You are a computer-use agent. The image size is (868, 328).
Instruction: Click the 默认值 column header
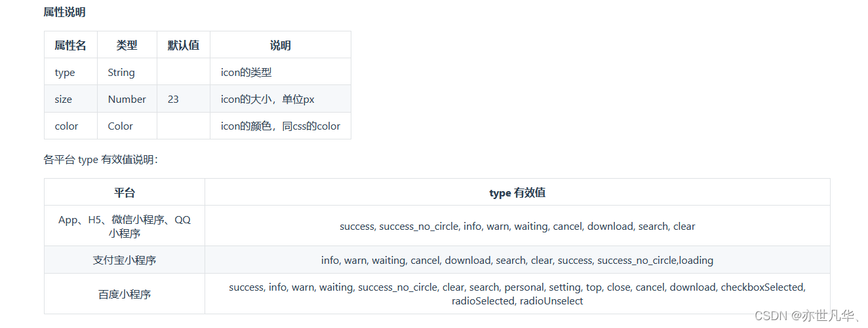[x=183, y=45]
